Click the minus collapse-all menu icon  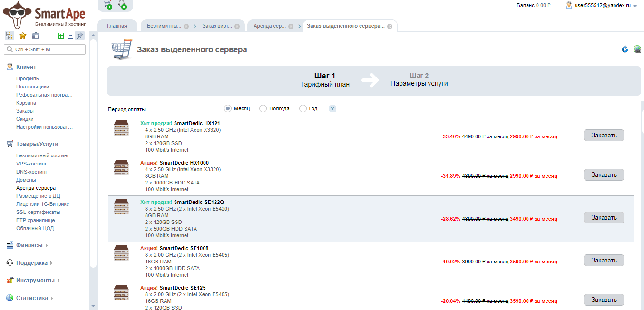point(70,36)
